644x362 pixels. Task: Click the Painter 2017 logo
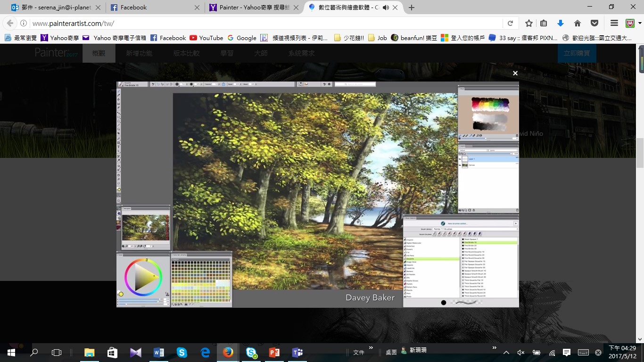(56, 53)
